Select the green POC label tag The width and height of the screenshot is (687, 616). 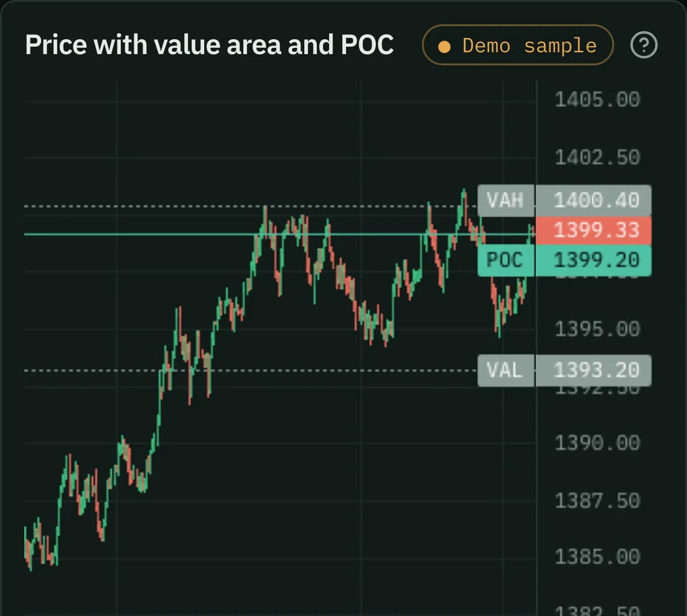pyautogui.click(x=506, y=260)
